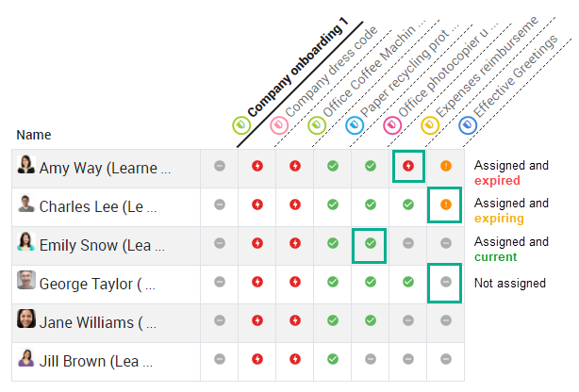Click the green Office Coffee Machine course icon

coord(317,125)
